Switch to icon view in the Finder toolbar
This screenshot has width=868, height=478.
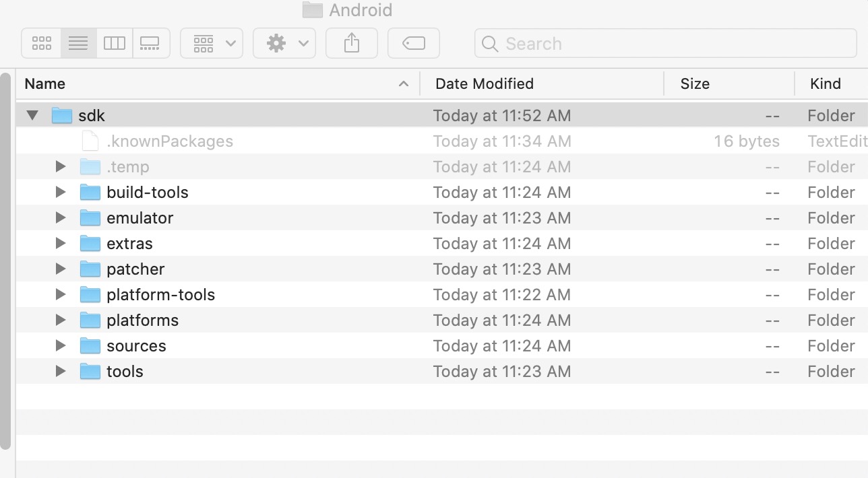click(x=42, y=43)
